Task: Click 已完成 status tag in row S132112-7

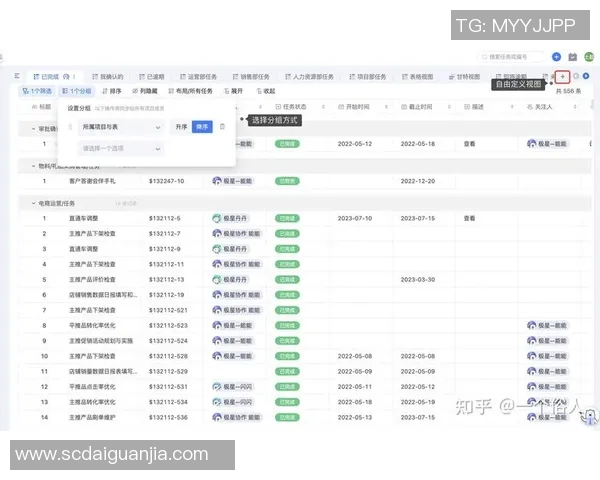Action: [x=287, y=233]
